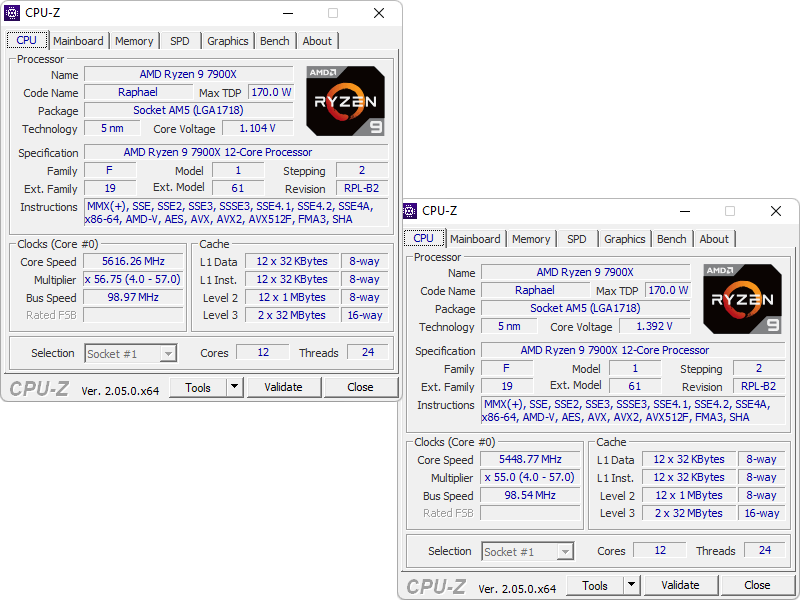Click the Specification field in the right CPU-Z window
The height and width of the screenshot is (600, 800).
(633, 350)
